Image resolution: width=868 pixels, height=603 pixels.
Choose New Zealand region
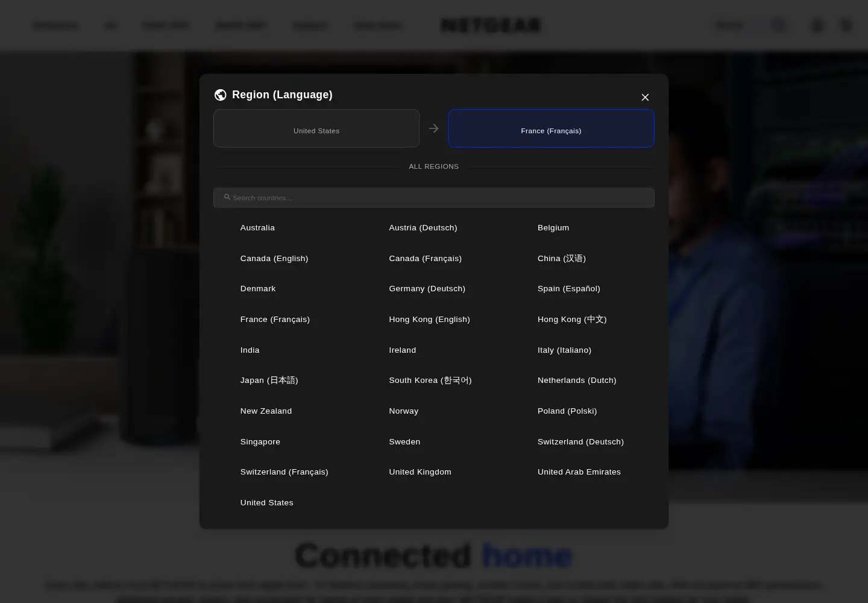(266, 411)
